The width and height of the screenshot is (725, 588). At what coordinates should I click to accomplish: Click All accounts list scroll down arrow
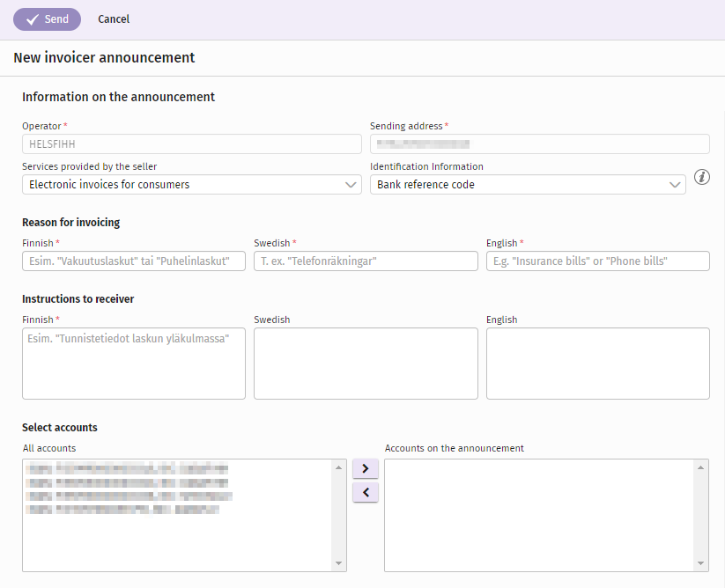[x=338, y=563]
